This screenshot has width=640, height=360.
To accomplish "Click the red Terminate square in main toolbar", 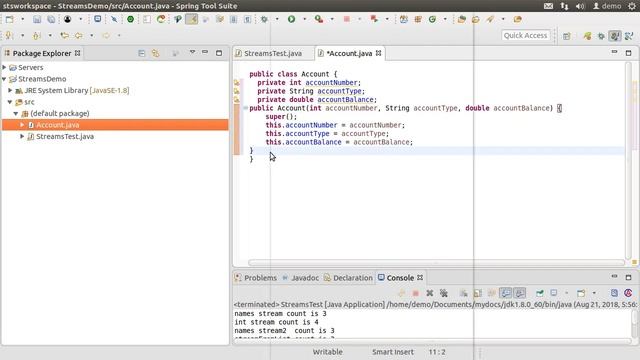I will pos(347,19).
